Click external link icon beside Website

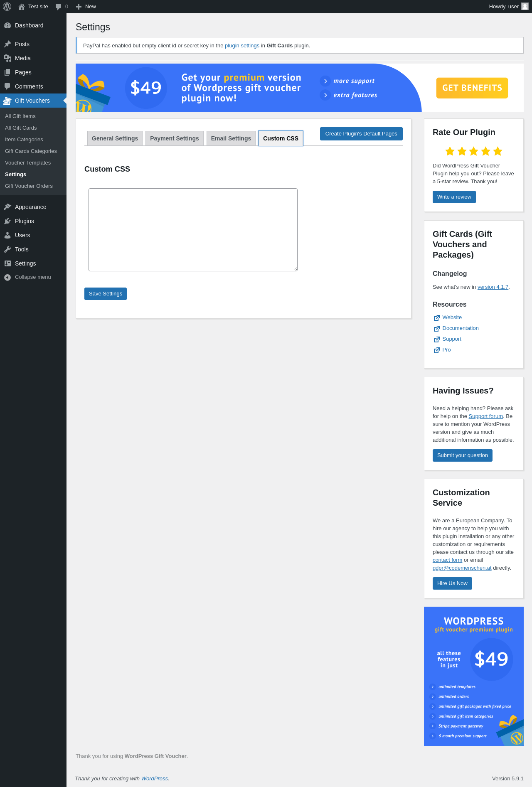[x=436, y=318]
